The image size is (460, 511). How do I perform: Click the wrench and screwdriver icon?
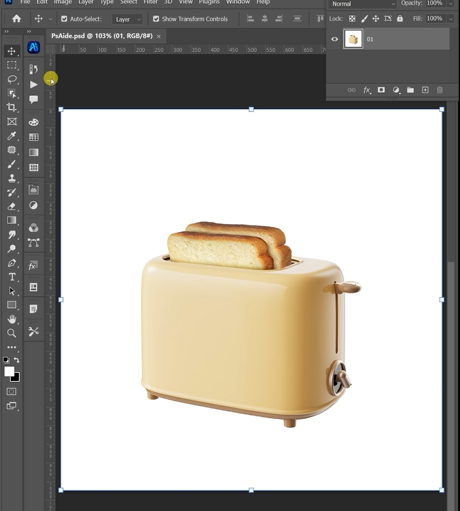33,331
